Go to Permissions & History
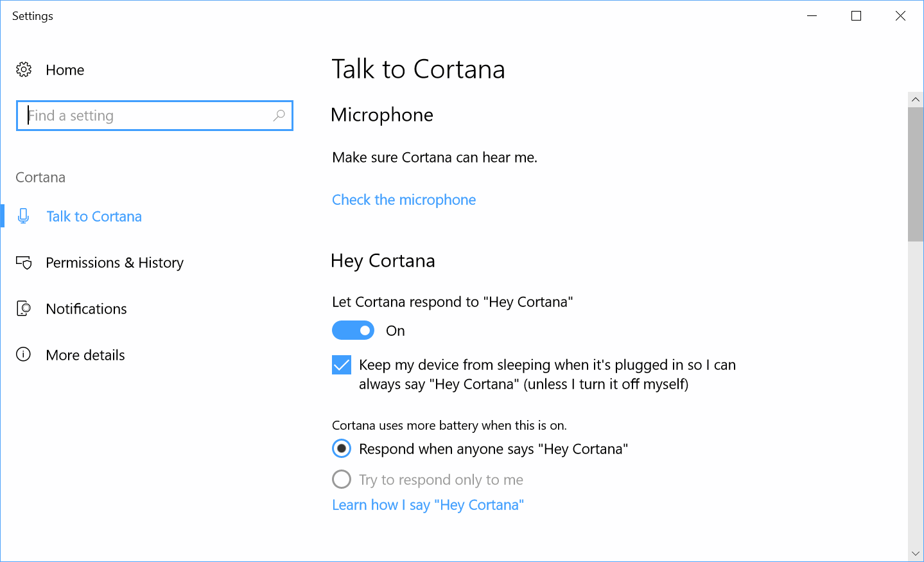 coord(114,263)
